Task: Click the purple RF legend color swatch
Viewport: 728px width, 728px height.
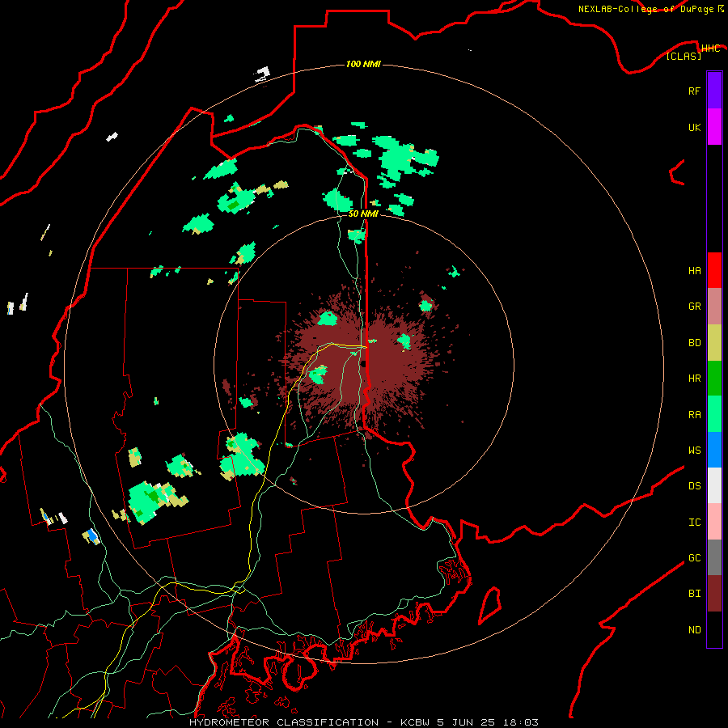Action: click(714, 91)
